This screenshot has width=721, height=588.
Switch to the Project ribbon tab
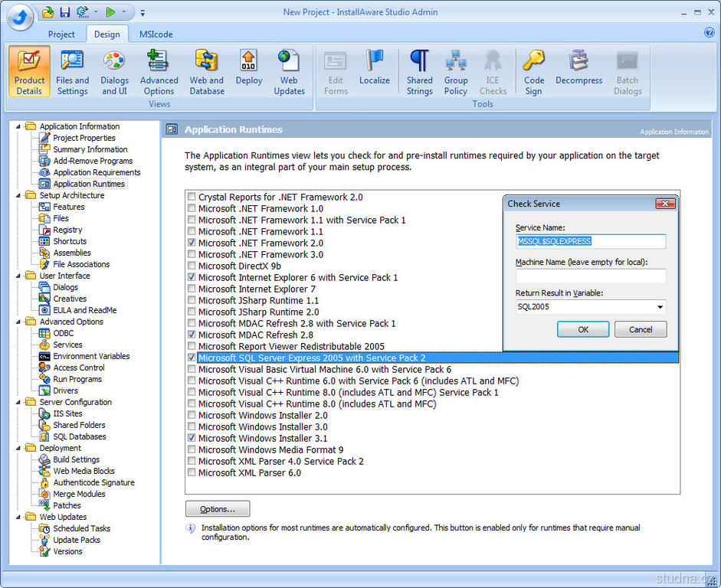coord(61,34)
